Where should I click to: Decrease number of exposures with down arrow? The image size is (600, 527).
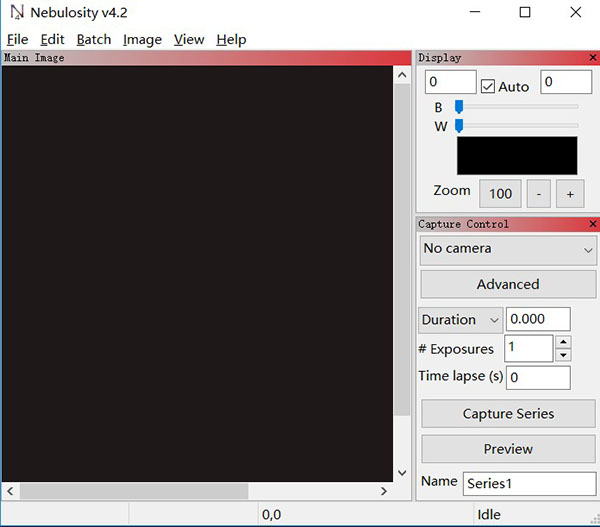coord(563,355)
